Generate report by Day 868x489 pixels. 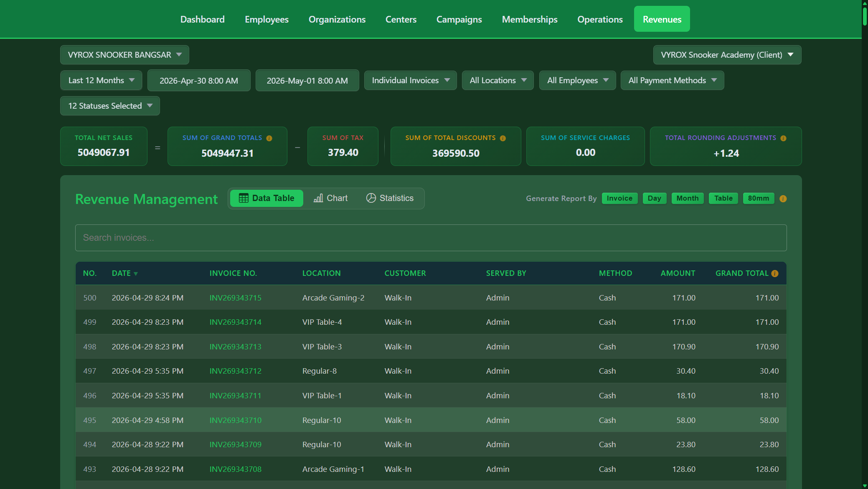(655, 199)
